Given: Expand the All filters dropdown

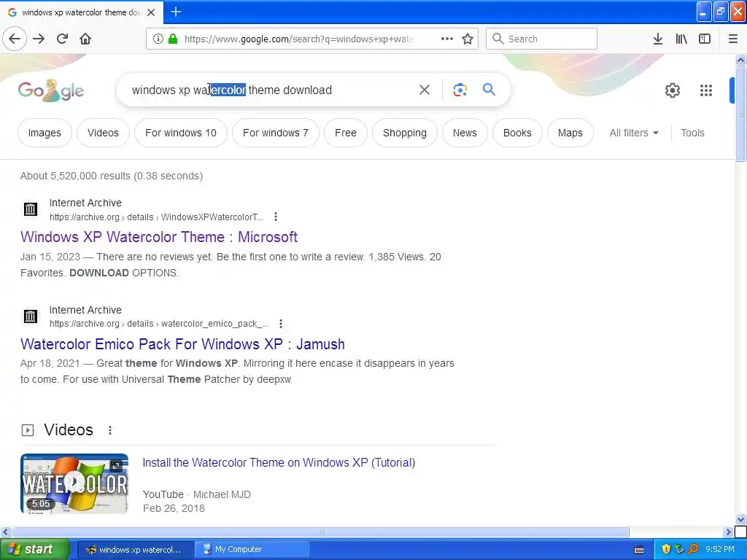Looking at the screenshot, I should click(634, 133).
